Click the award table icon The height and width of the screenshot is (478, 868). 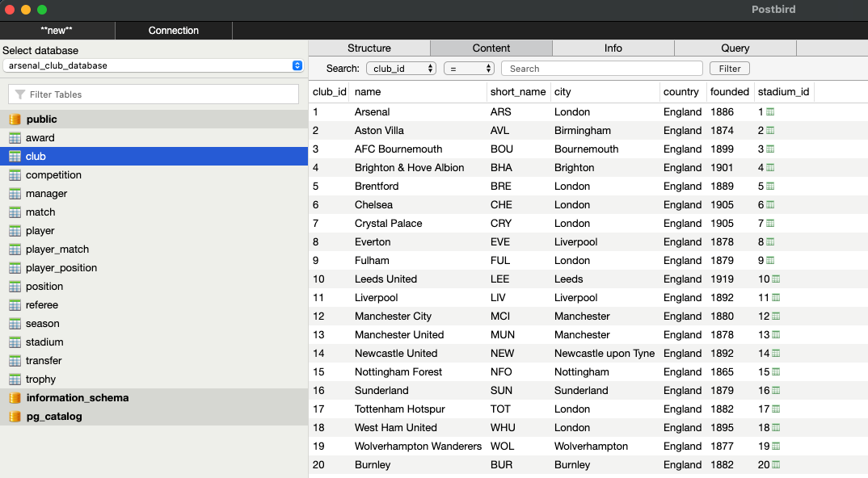pyautogui.click(x=15, y=138)
